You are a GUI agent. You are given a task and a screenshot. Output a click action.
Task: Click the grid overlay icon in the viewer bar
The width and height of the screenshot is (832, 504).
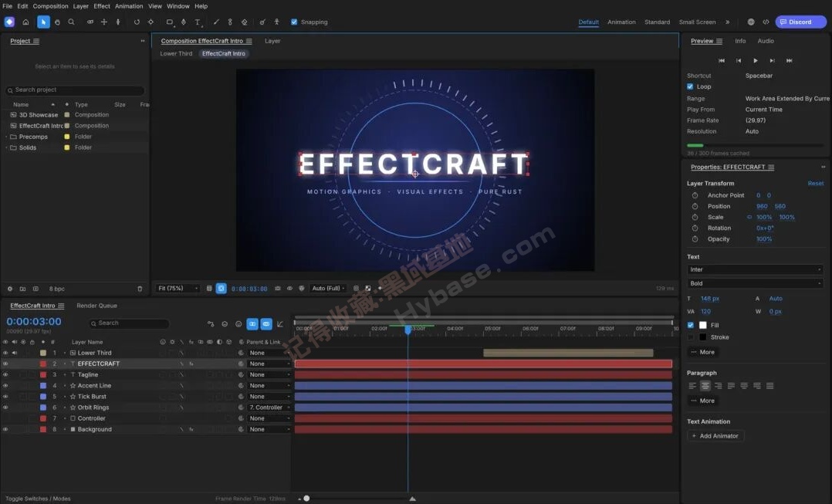209,289
